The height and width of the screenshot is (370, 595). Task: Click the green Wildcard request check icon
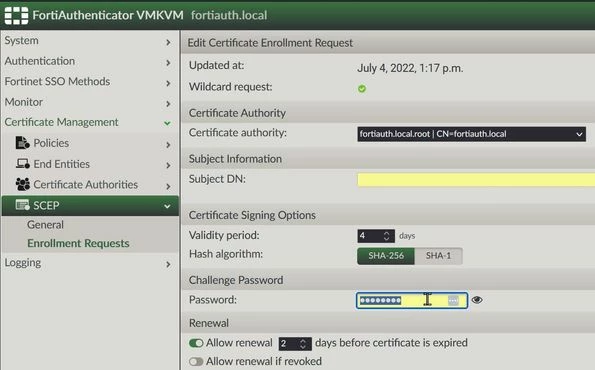[x=362, y=88]
